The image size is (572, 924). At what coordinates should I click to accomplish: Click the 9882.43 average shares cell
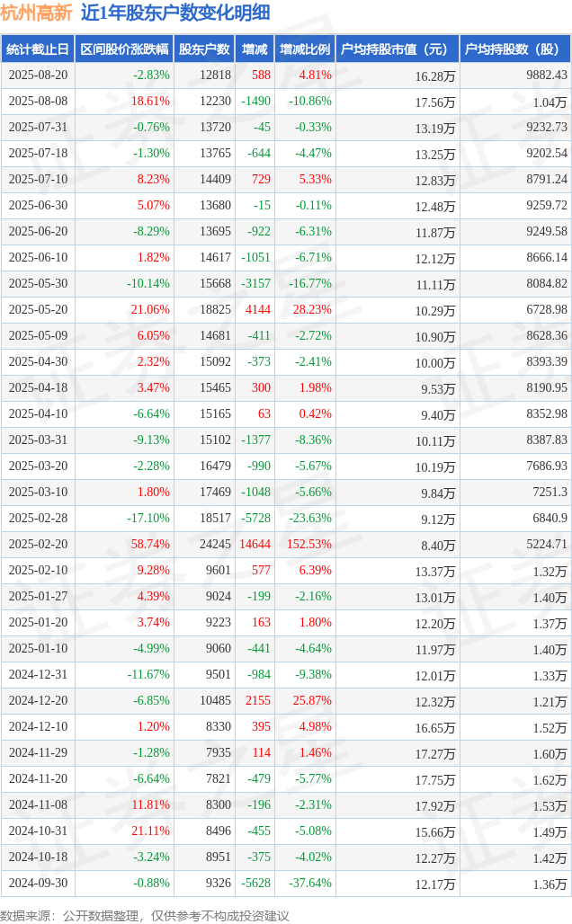(x=546, y=76)
